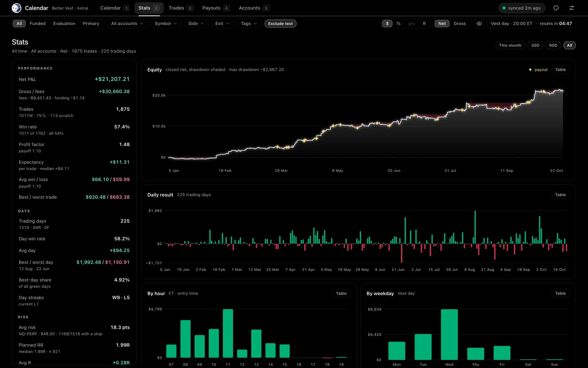Click the Vest day reset timer
The image size is (588, 368).
(x=531, y=24)
